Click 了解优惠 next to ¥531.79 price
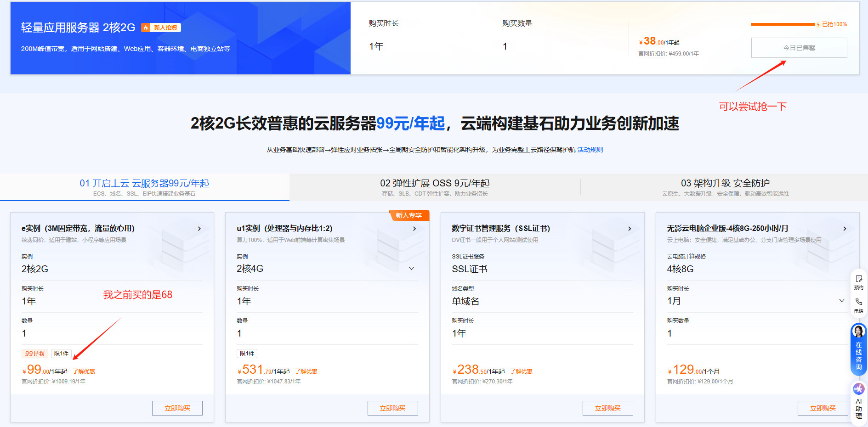The width and height of the screenshot is (868, 427). click(306, 371)
